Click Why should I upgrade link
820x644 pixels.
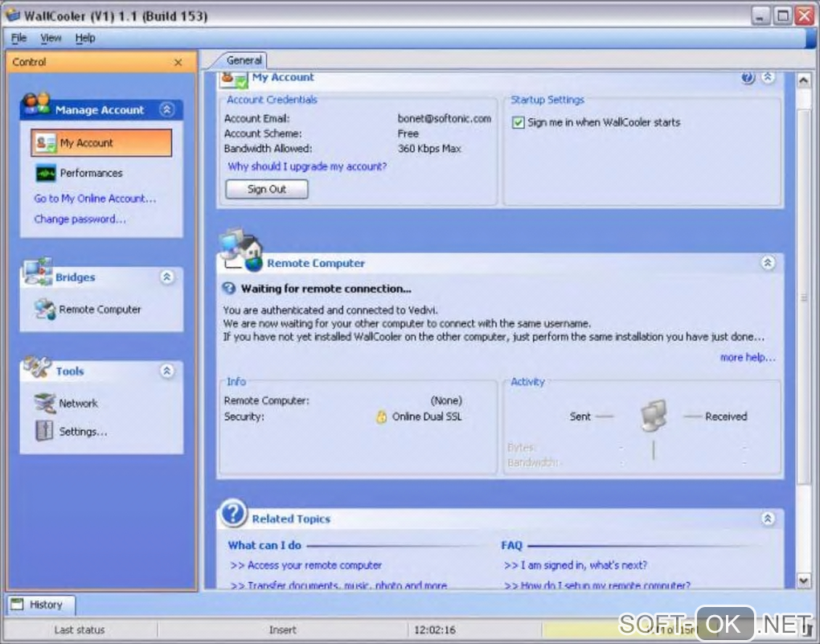coord(307,166)
